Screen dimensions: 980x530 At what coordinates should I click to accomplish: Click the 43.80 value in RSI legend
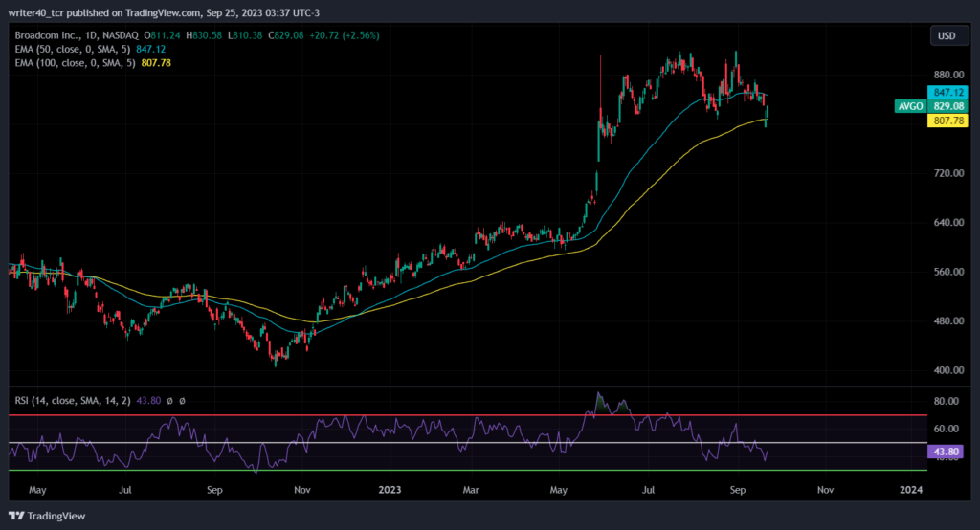(148, 401)
